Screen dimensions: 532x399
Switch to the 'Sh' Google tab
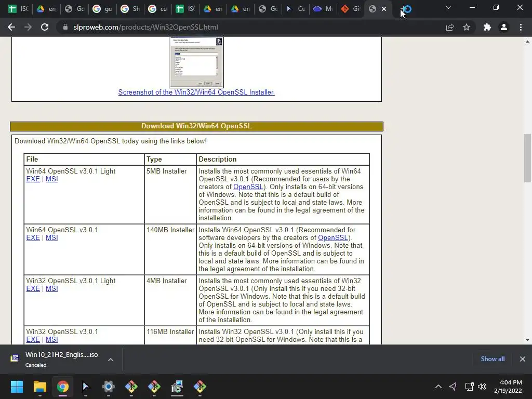tap(130, 9)
